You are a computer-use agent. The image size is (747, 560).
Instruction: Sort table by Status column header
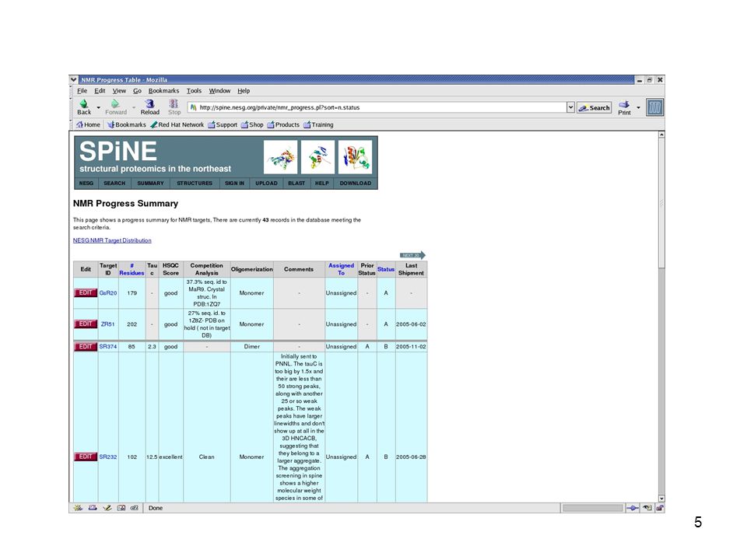coord(386,270)
